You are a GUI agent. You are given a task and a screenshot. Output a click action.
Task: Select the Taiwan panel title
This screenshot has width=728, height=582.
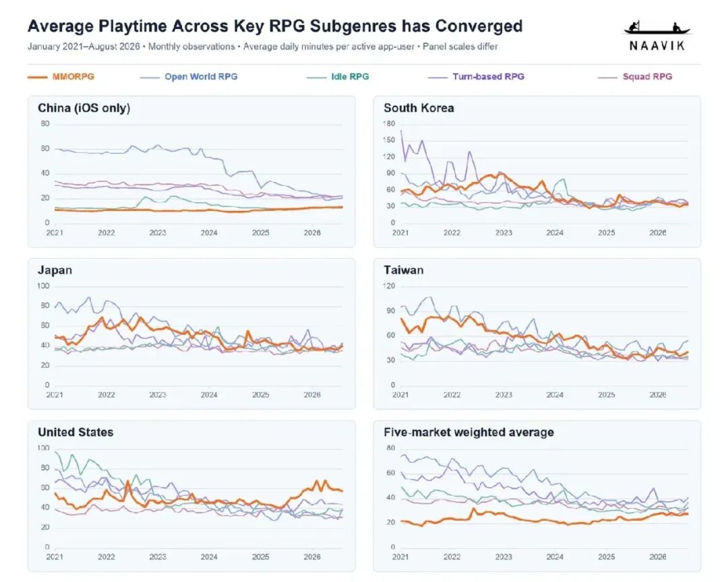click(403, 270)
